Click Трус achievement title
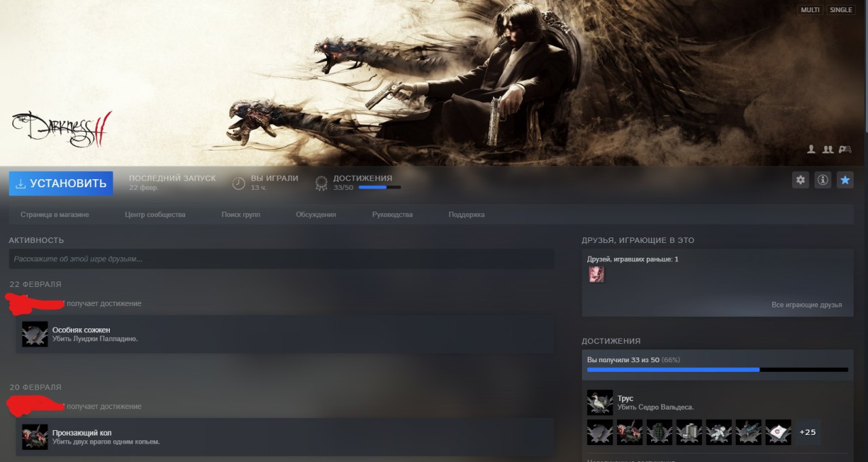 point(625,398)
